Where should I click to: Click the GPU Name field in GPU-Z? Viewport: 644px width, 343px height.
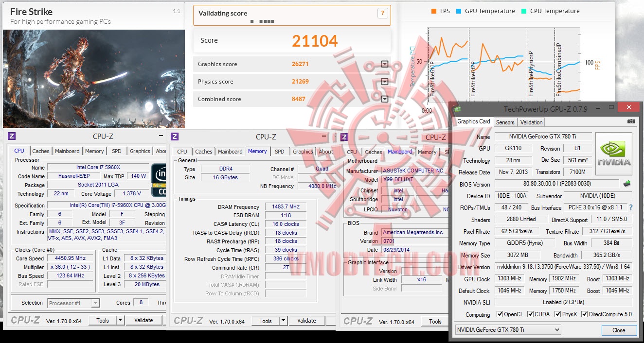pyautogui.click(x=543, y=137)
